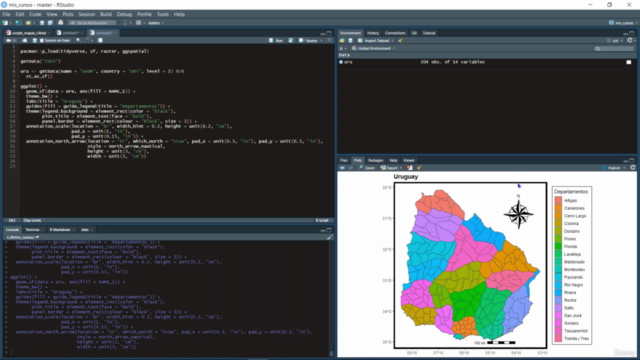Screen dimensions: 640x360
Task: Clear all plots with the broom icon
Action: pos(419,168)
